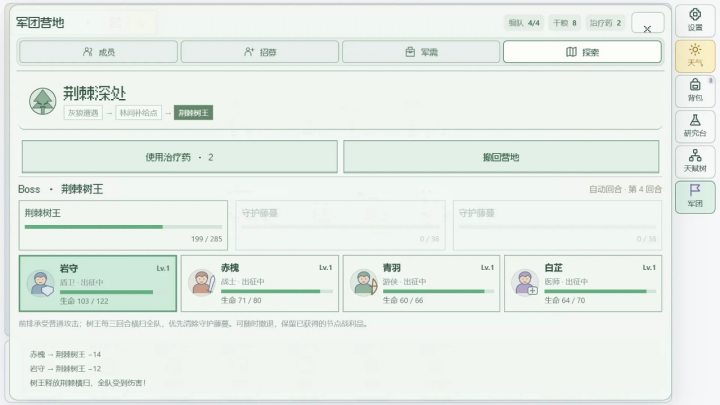Open the 天气 weather panel icon

(x=695, y=56)
